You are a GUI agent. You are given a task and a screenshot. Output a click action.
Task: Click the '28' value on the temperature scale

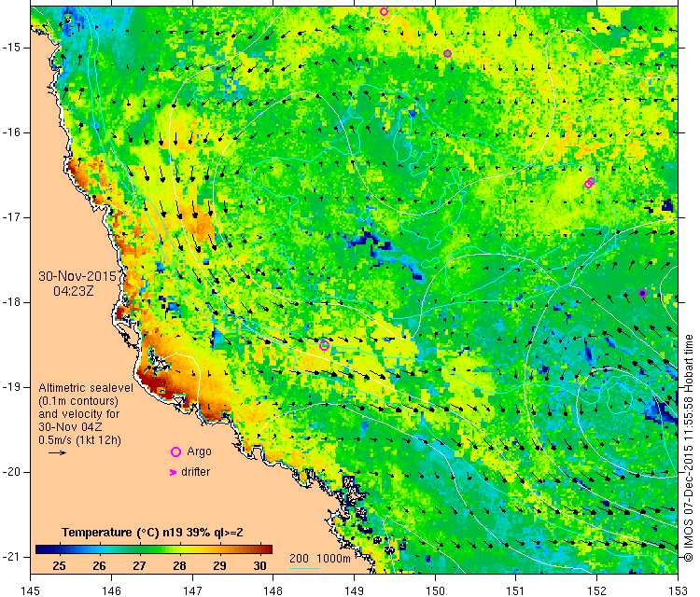pyautogui.click(x=179, y=566)
